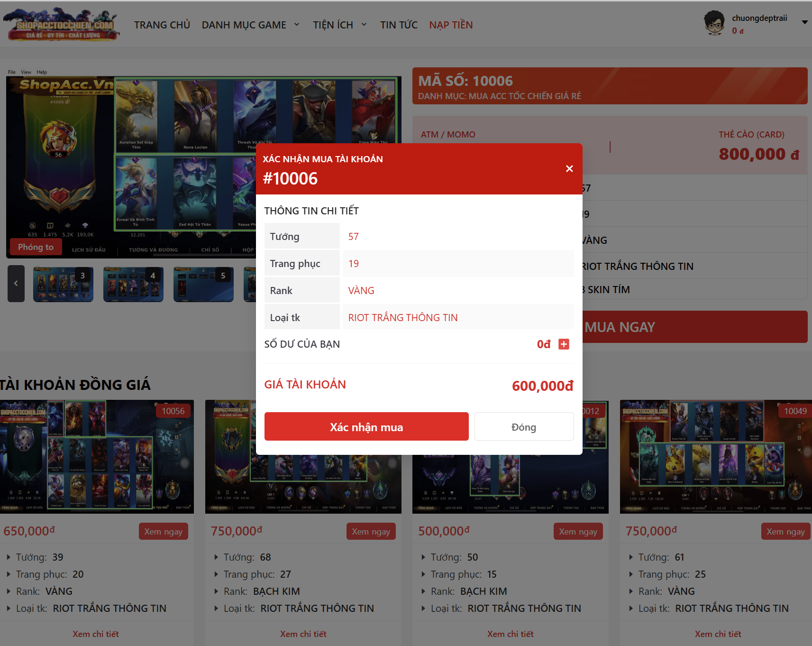The width and height of the screenshot is (812, 646).
Task: Click the chuongdeptraii username text
Action: pos(759,18)
